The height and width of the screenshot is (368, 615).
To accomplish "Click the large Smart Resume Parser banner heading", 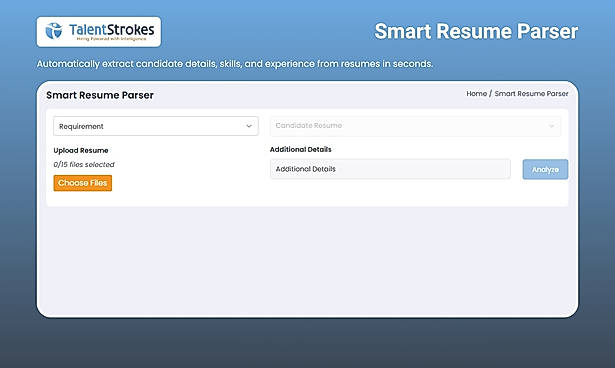I will 476,31.
